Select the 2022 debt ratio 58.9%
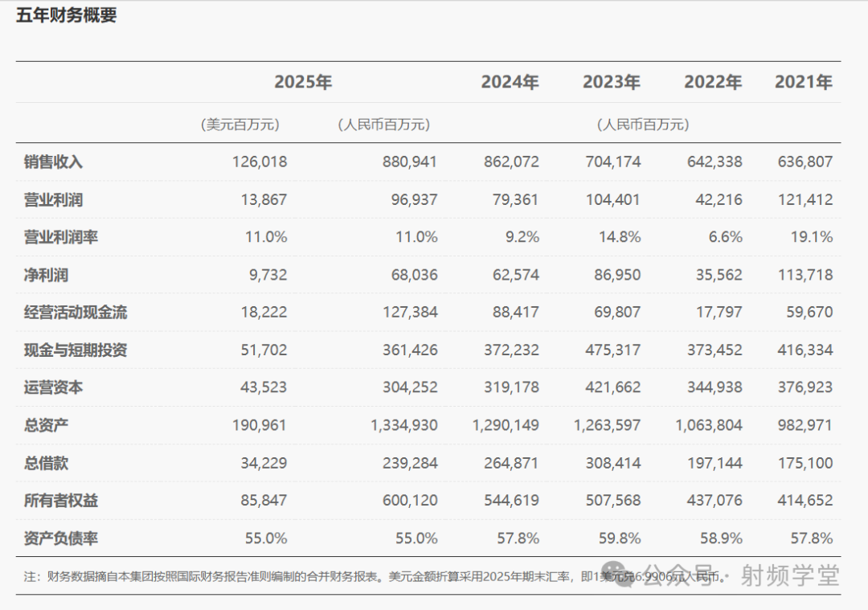 [x=721, y=538]
